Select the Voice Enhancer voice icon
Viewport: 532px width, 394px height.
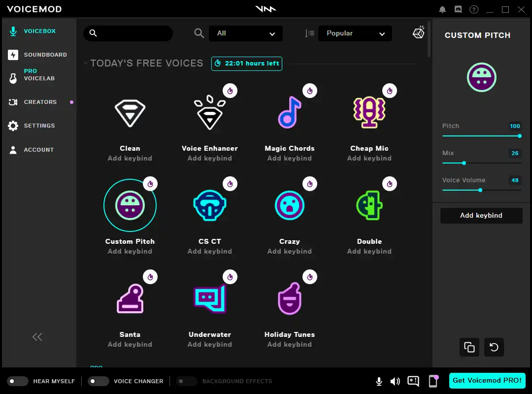pyautogui.click(x=210, y=112)
